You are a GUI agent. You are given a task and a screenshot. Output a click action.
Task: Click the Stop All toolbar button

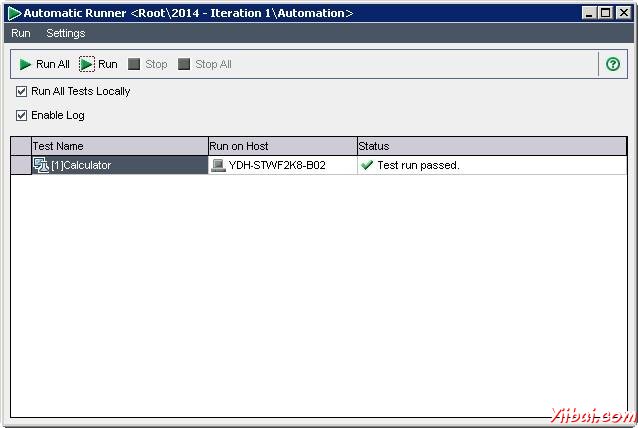(x=204, y=65)
